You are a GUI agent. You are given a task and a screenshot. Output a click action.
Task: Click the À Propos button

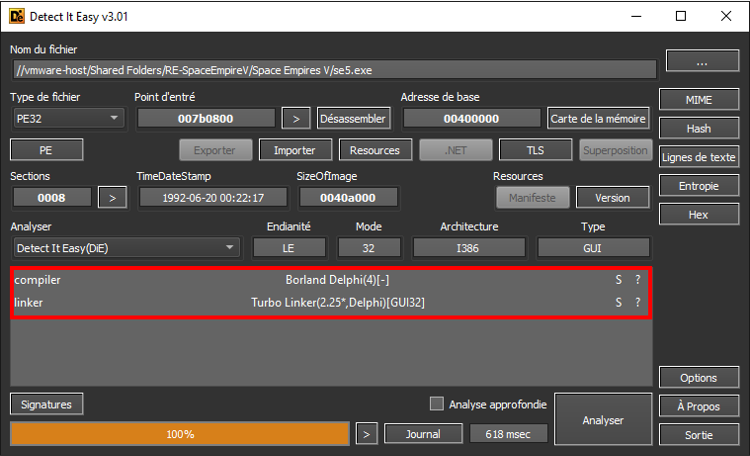pyautogui.click(x=699, y=406)
